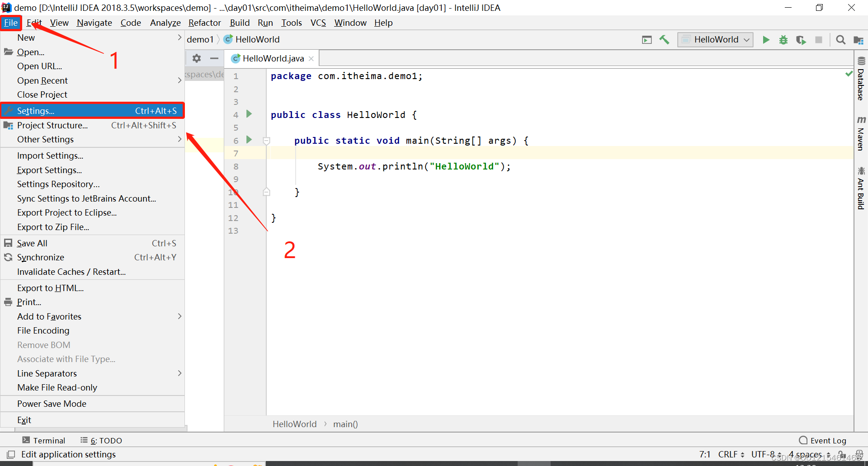The width and height of the screenshot is (868, 466).
Task: Open Project Structure icon in toolbar
Action: pos(858,40)
